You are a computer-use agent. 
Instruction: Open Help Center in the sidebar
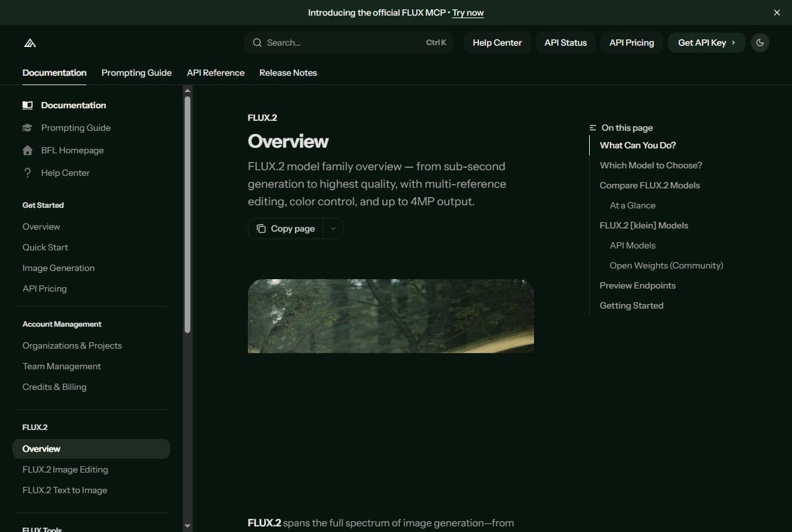tap(65, 173)
